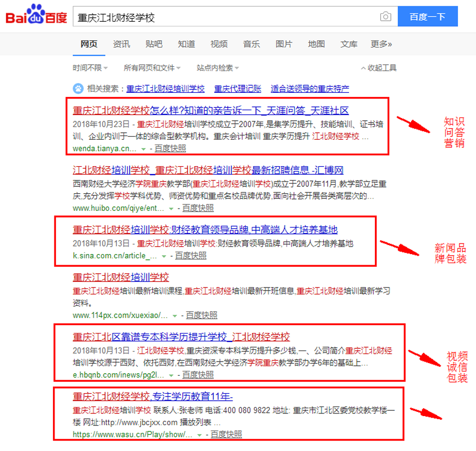Open the 天涯问答 result title link
476x451 pixels.
point(210,110)
